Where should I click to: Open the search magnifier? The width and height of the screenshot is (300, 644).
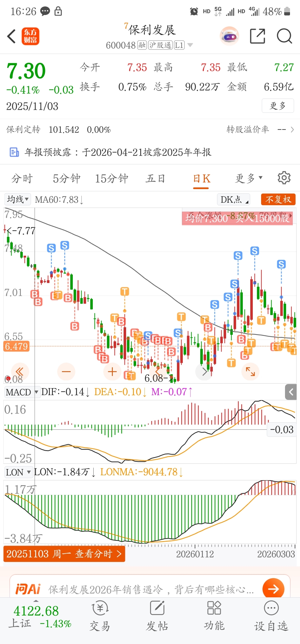click(x=284, y=36)
